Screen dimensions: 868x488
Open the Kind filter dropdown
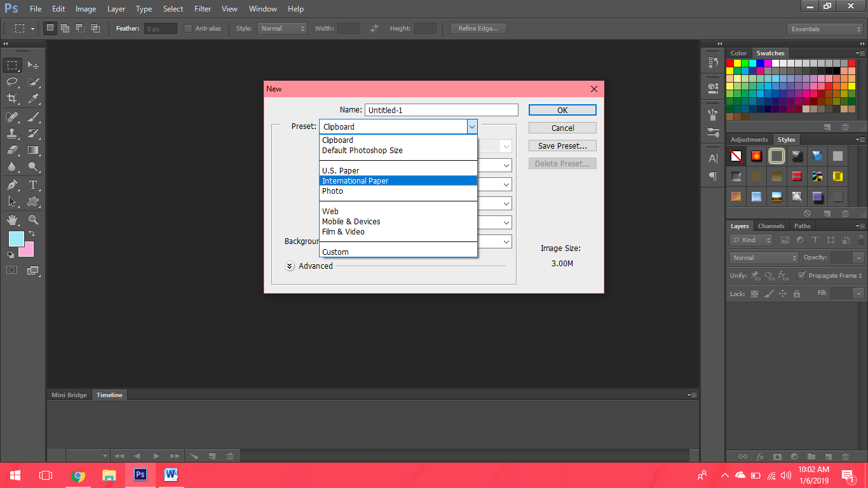click(752, 240)
